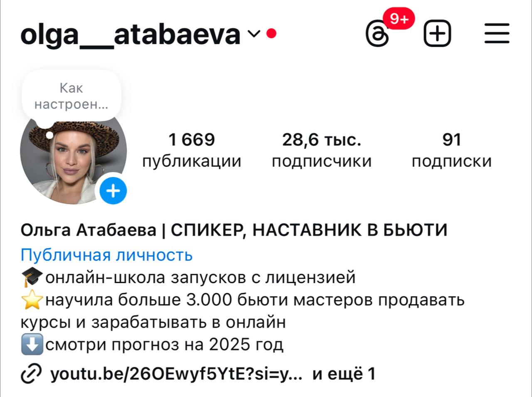Tap the graduation cap emoji in the bio
The image size is (532, 397).
point(32,277)
